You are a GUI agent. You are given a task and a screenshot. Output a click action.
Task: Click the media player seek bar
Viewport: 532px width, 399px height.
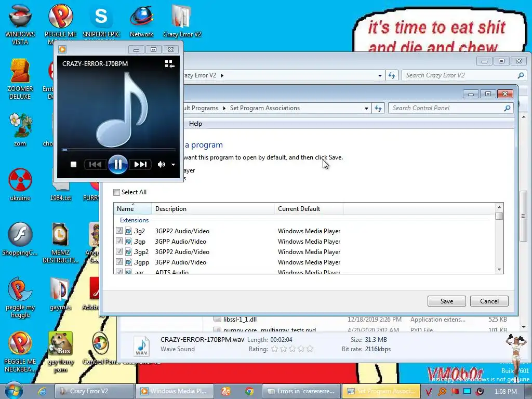point(118,149)
